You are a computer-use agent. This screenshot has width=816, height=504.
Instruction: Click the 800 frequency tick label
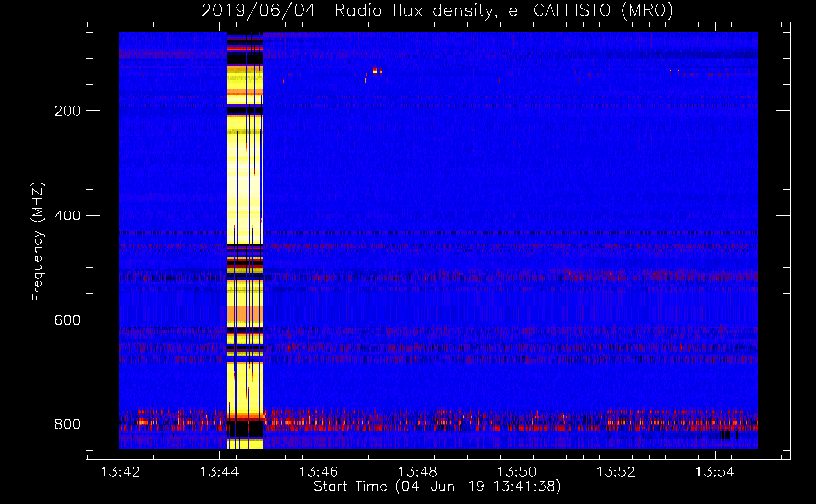(x=68, y=425)
